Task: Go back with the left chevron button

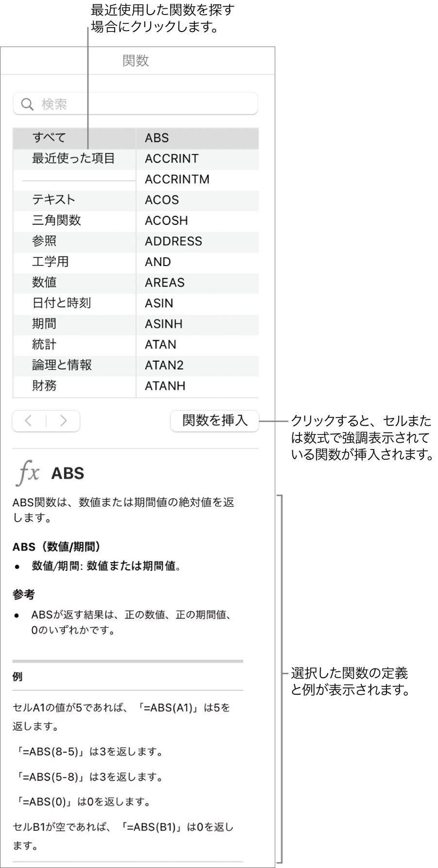Action: point(29,421)
